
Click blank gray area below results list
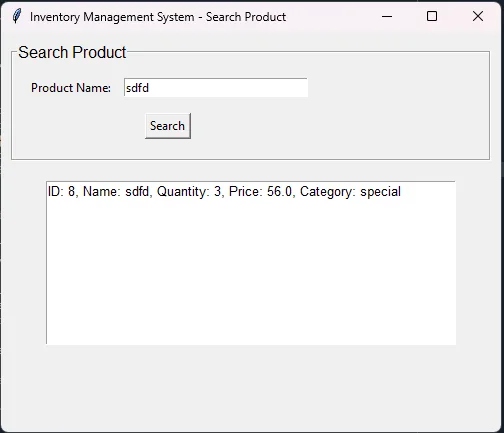pyautogui.click(x=251, y=387)
